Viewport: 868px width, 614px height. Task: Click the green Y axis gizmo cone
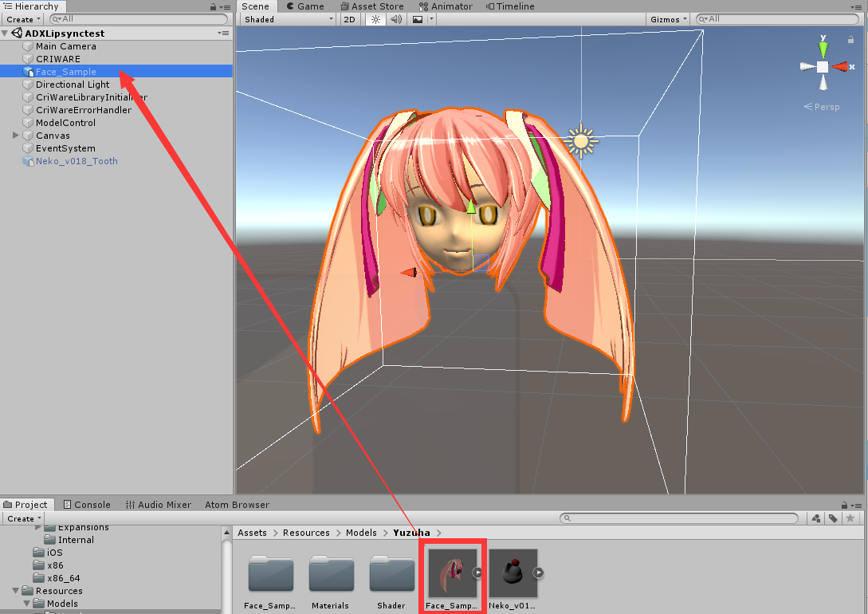click(823, 48)
